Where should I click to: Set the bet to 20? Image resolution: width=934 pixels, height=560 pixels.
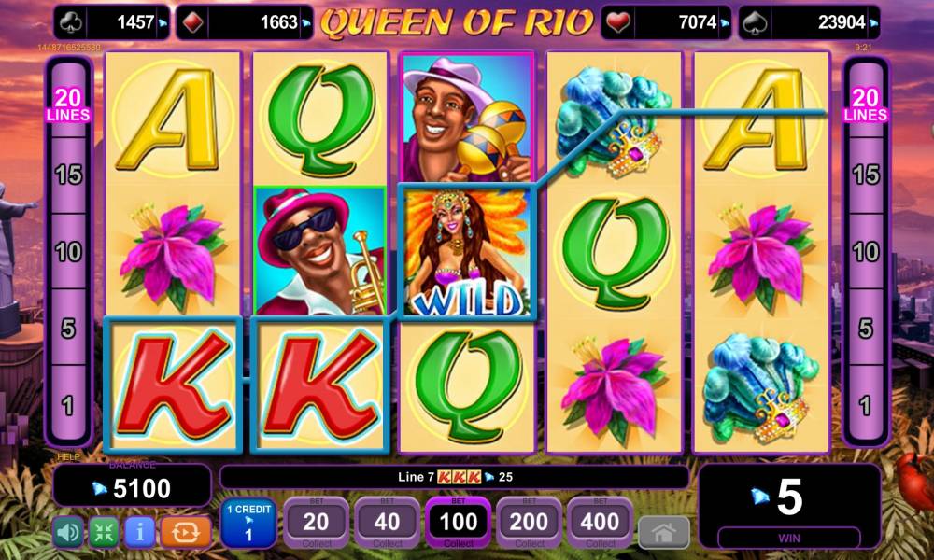pyautogui.click(x=317, y=523)
